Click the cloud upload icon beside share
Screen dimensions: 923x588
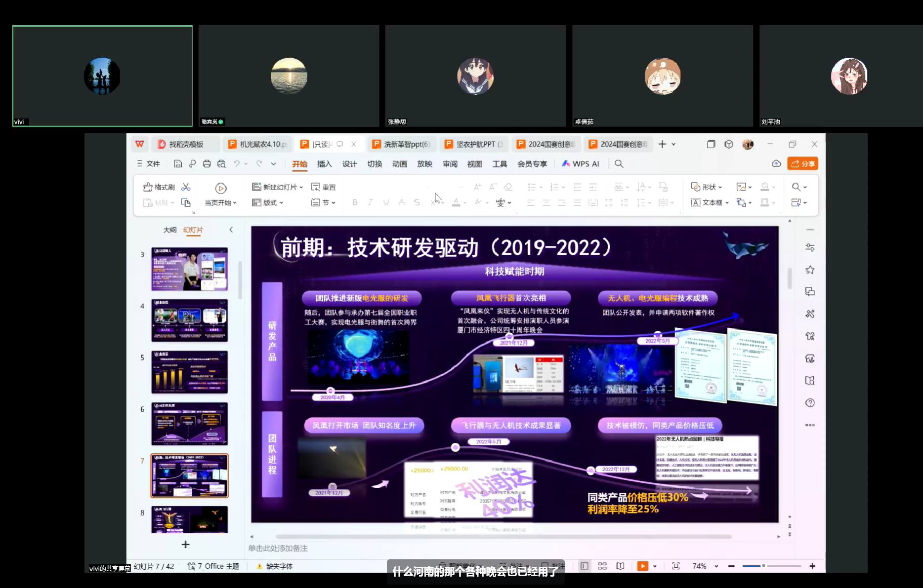[776, 164]
